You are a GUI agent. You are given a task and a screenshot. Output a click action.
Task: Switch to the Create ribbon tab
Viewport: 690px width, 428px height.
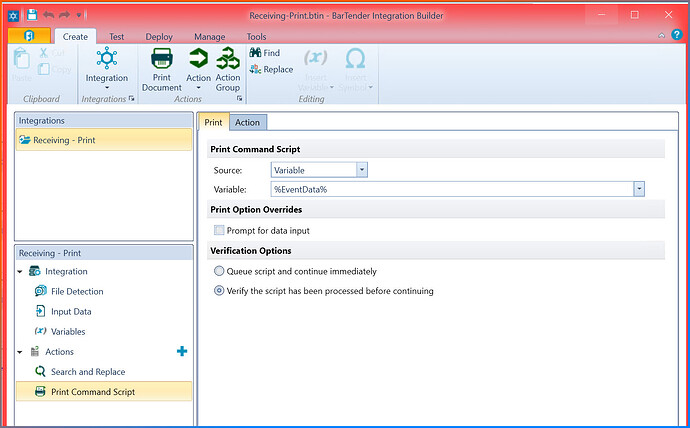pos(75,37)
